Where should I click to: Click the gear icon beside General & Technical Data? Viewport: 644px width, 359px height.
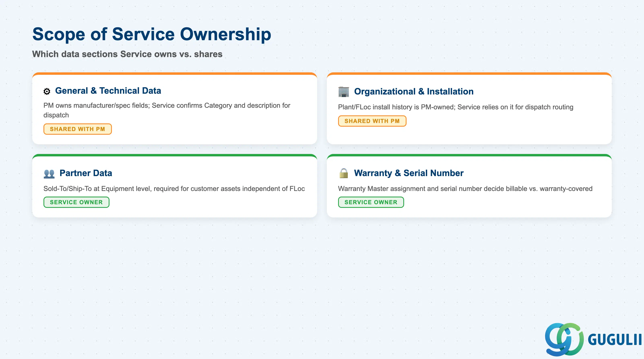(x=47, y=91)
